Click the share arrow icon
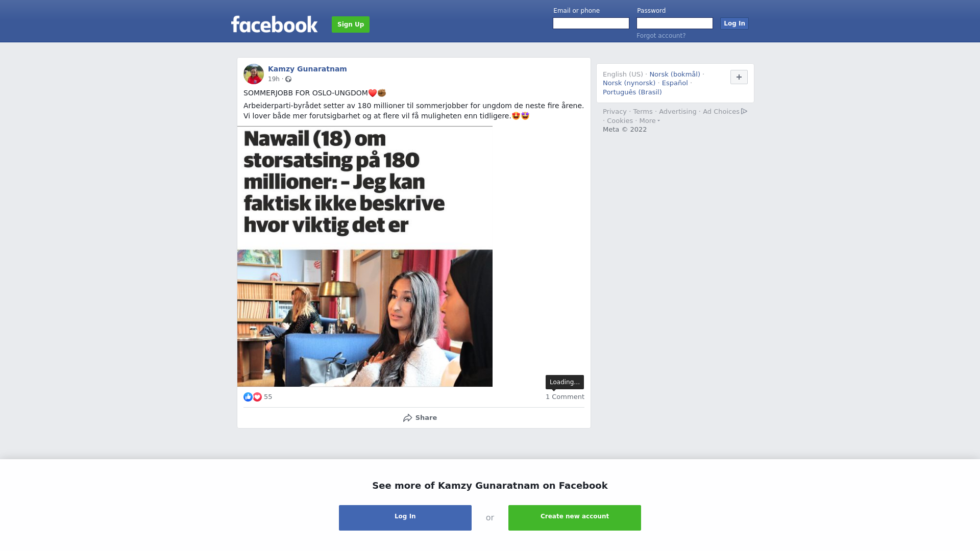The width and height of the screenshot is (980, 551). pyautogui.click(x=407, y=418)
